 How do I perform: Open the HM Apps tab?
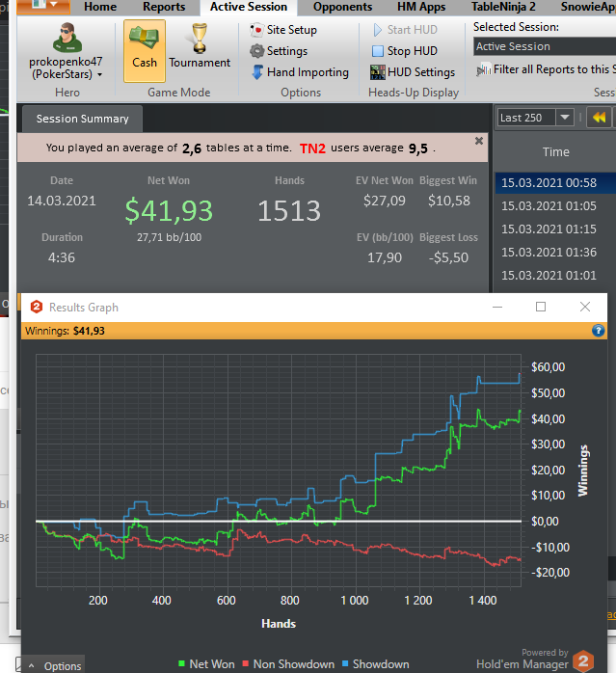click(421, 7)
